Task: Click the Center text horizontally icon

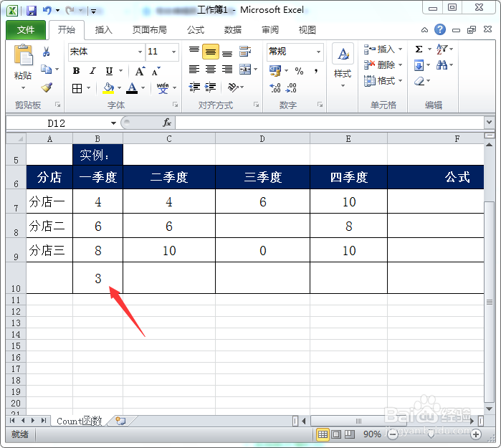Action: (211, 69)
